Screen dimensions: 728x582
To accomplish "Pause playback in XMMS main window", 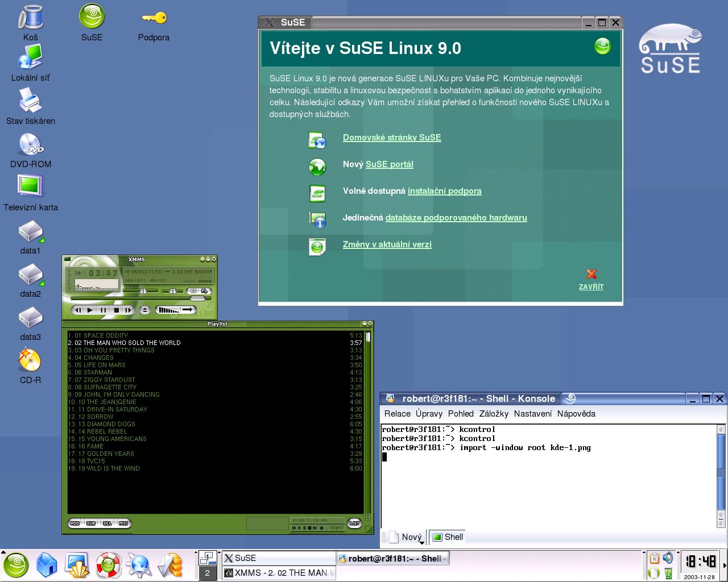I will pos(103,310).
